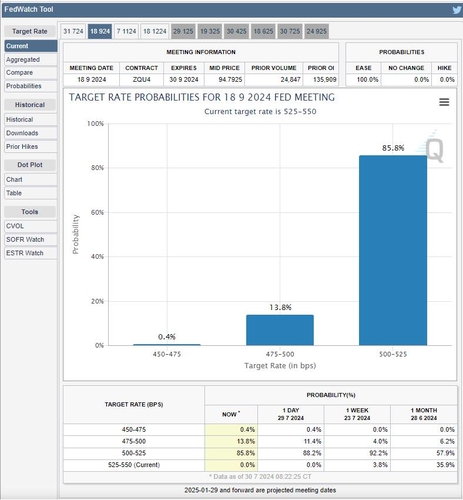
Task: Select the 29 125 meeting tab
Action: tap(183, 31)
